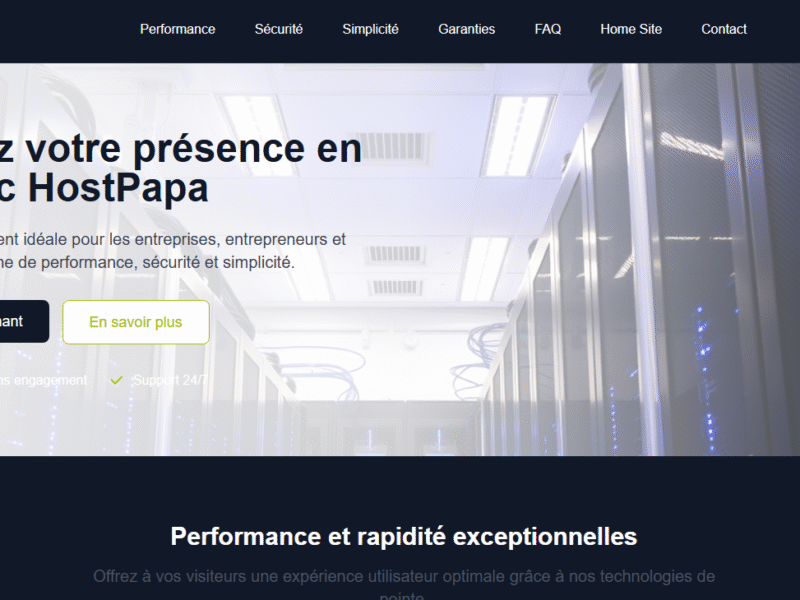Open the Garanties menu item
The image size is (800, 600).
(x=466, y=29)
